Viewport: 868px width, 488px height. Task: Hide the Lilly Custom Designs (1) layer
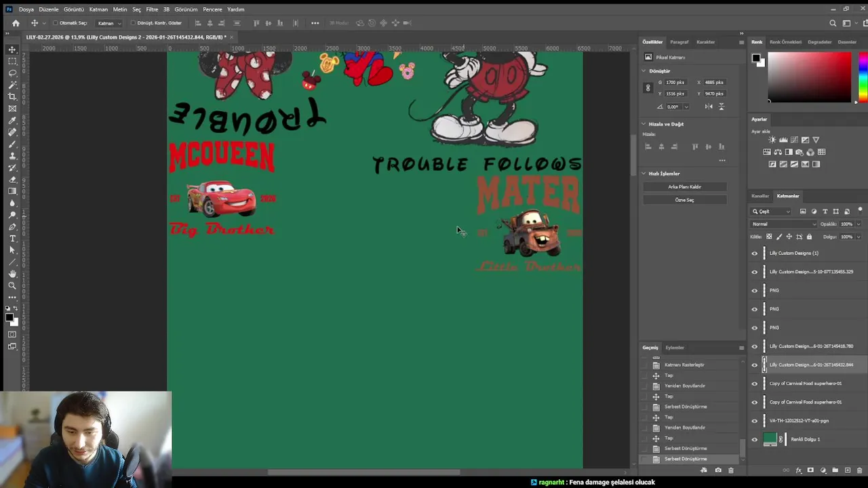point(755,253)
